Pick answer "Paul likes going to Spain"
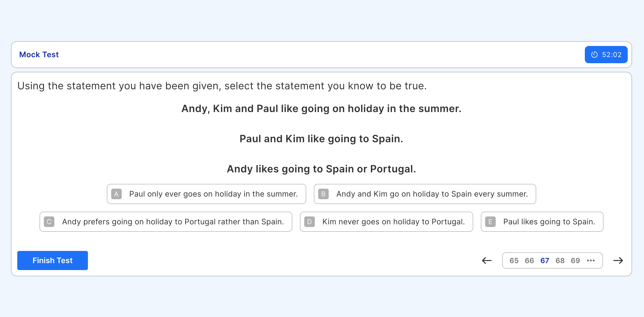The image size is (644, 317). pyautogui.click(x=542, y=221)
